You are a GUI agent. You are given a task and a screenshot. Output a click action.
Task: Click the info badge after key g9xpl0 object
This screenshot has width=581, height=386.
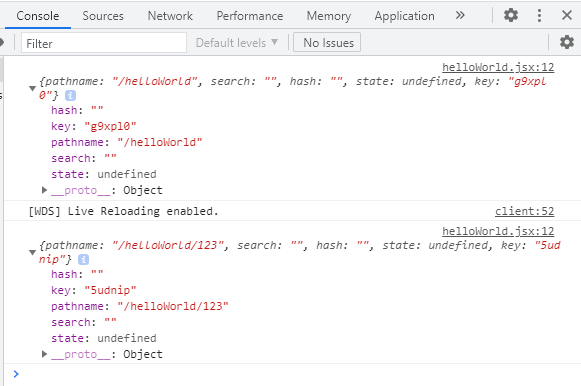tap(70, 96)
